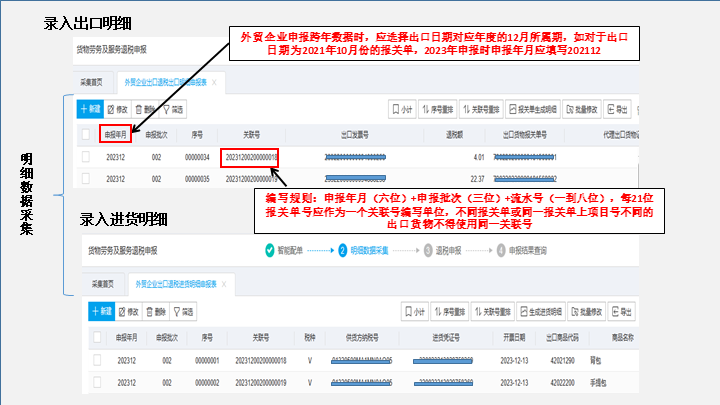Toggle select-all checkbox in purchase detail table header
The height and width of the screenshot is (405, 720).
pyautogui.click(x=97, y=338)
